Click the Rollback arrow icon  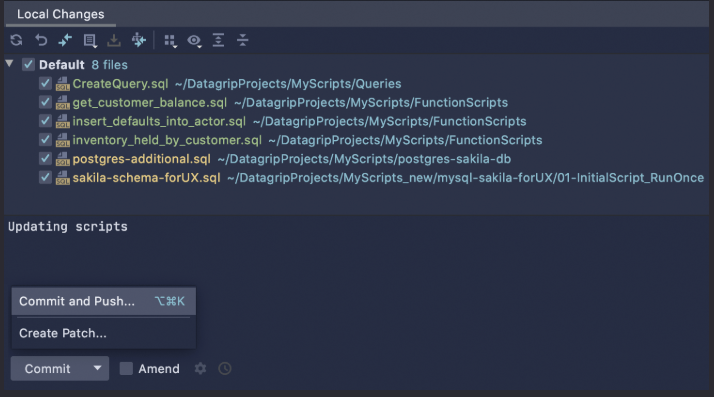coord(41,41)
